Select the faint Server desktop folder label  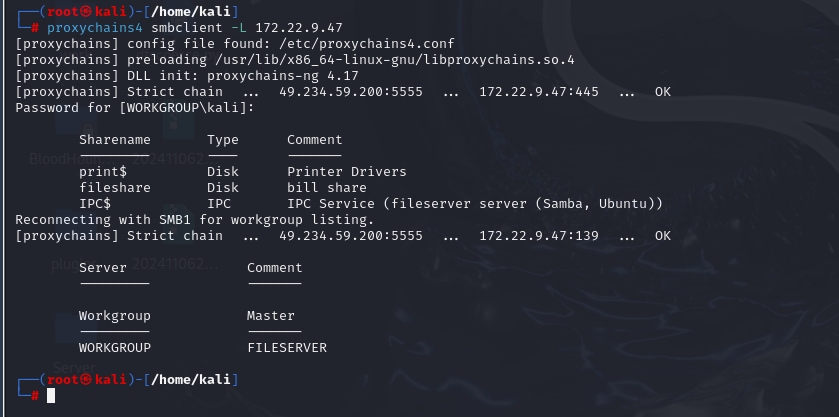tap(74, 368)
